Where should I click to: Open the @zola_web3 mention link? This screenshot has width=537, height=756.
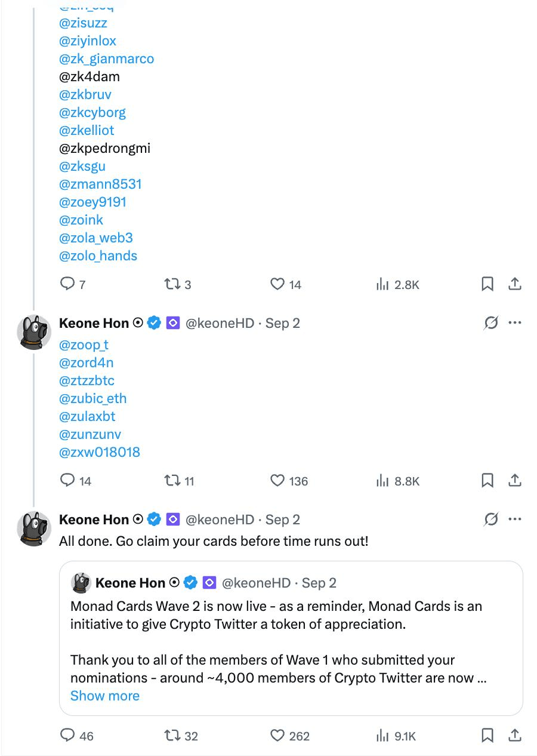click(96, 238)
